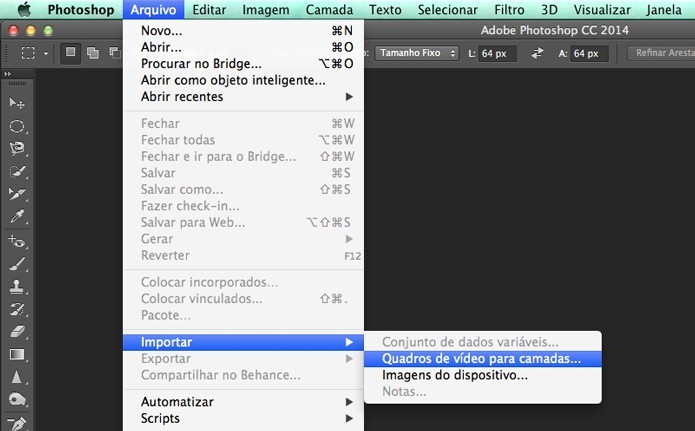Select the Red Eye healing tool
Image resolution: width=695 pixels, height=431 pixels.
click(17, 241)
